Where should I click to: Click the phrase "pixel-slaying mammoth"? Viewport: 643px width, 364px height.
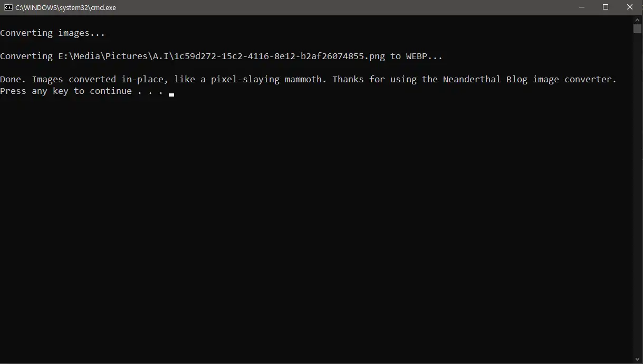point(266,80)
